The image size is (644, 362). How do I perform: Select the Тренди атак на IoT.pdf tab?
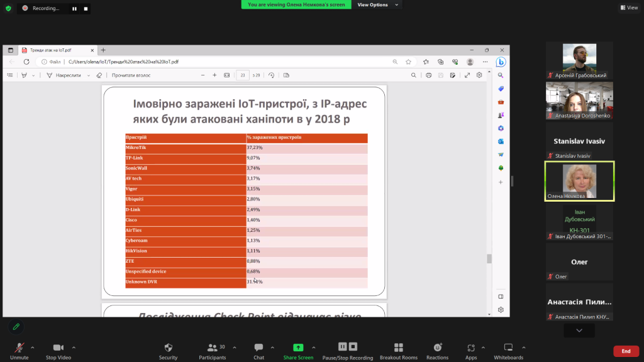57,50
